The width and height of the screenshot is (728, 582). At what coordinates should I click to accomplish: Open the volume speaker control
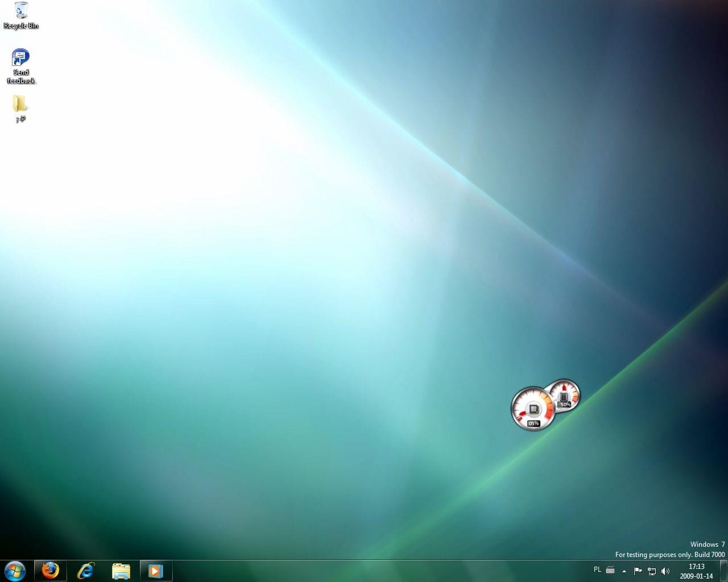click(665, 571)
